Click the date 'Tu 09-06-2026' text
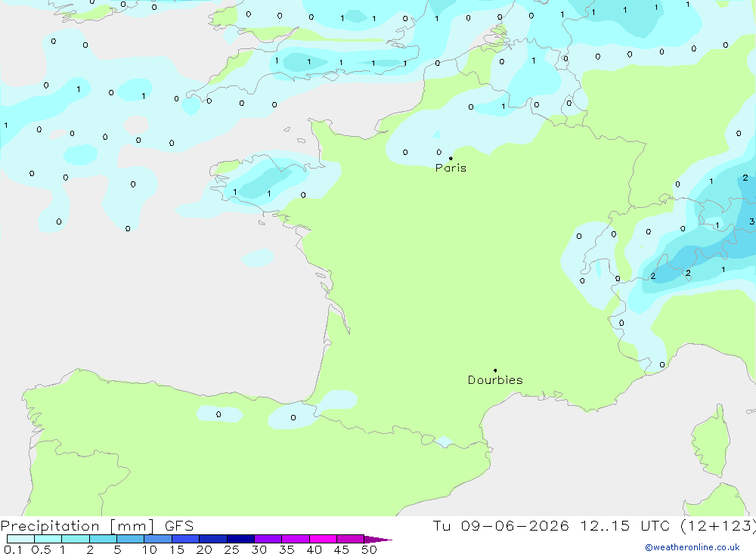 (500, 526)
